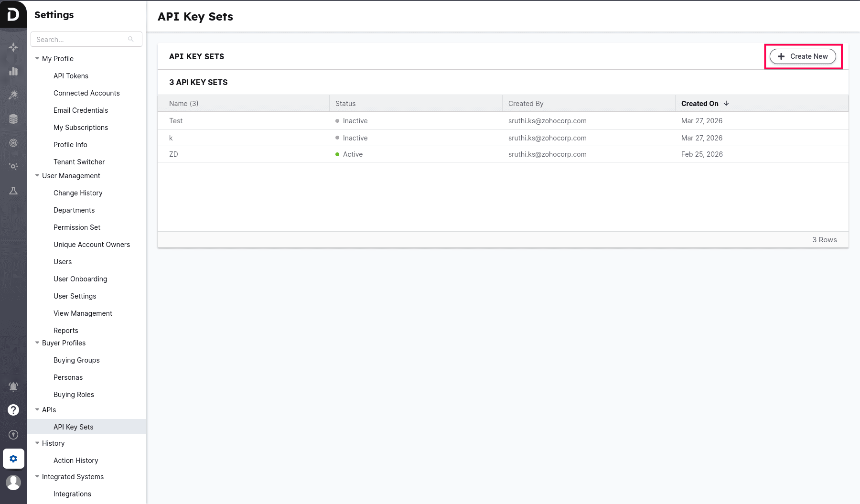The image size is (860, 504).
Task: Click the Demandbase D logo
Action: [x=13, y=14]
